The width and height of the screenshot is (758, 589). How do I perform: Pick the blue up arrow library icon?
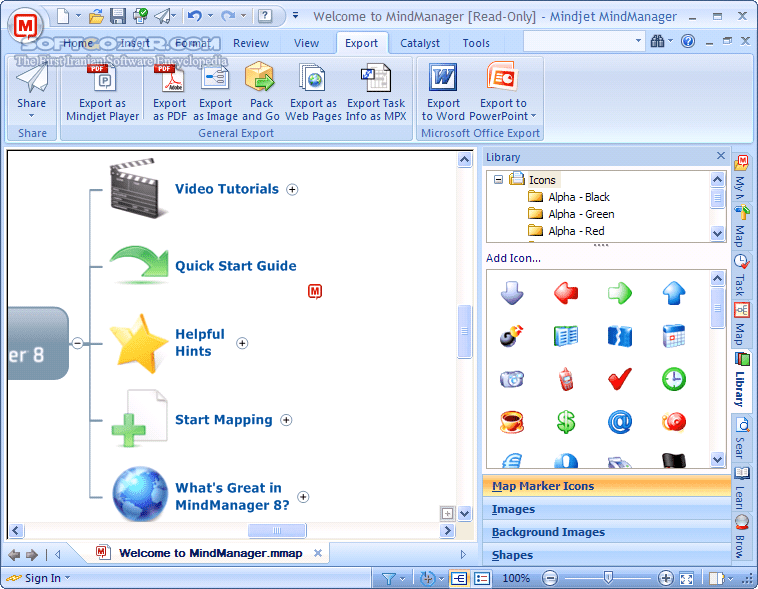[674, 293]
